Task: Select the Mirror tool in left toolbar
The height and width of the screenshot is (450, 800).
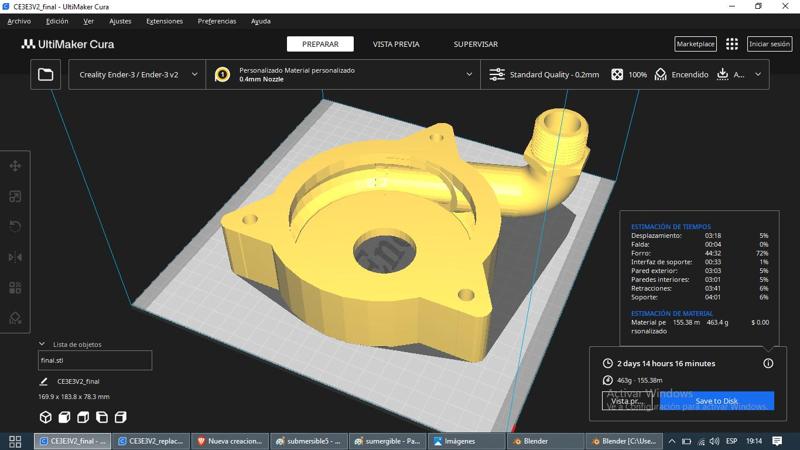Action: (15, 257)
